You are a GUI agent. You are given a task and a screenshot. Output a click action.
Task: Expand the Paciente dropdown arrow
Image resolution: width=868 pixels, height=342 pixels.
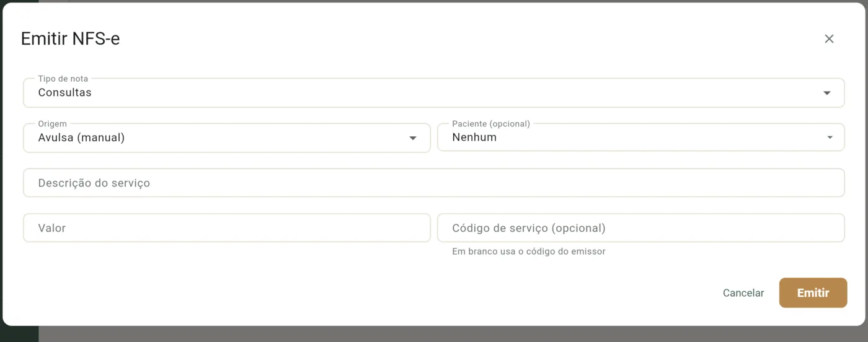pos(830,138)
